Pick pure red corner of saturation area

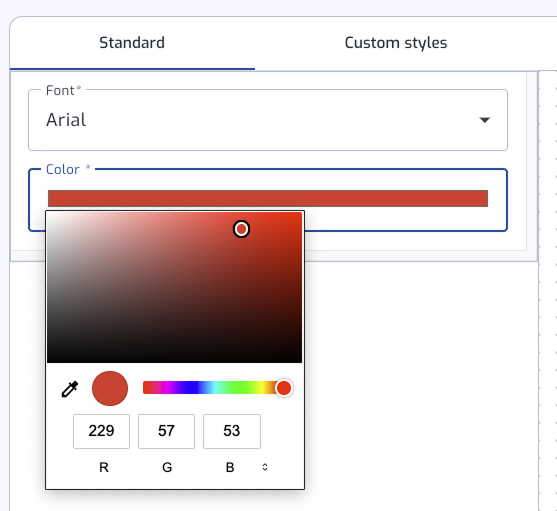(300, 214)
